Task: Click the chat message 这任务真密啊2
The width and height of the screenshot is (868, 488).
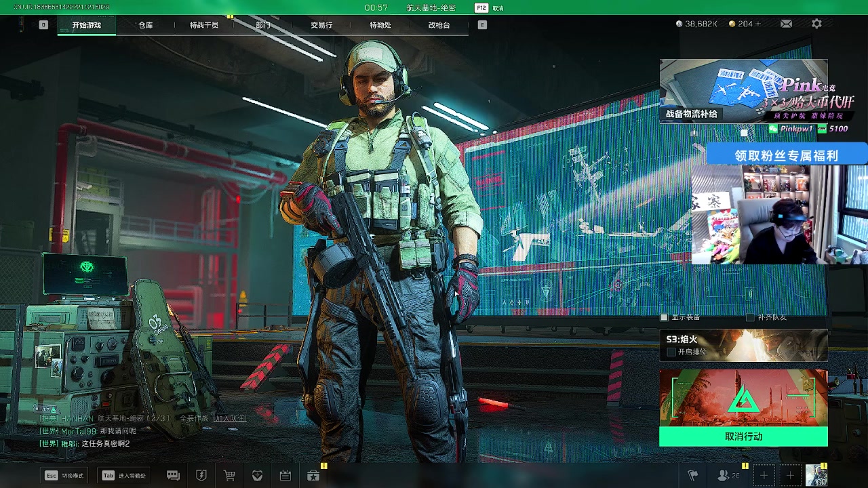Action: 105,444
